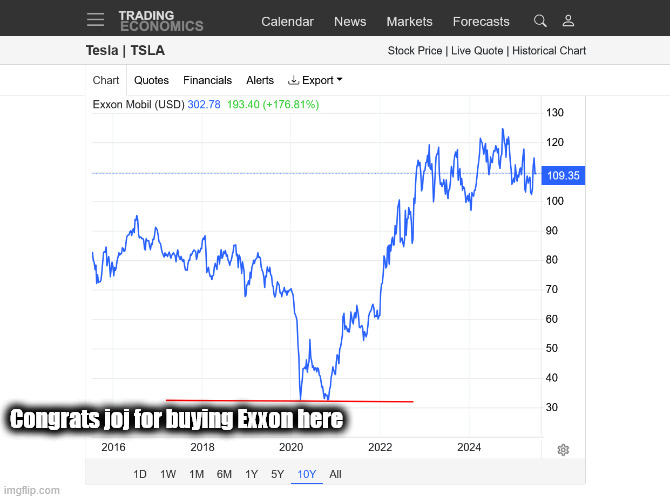670x499 pixels.
Task: Click the Exxon Mobil (USD) series label
Action: pyautogui.click(x=138, y=105)
